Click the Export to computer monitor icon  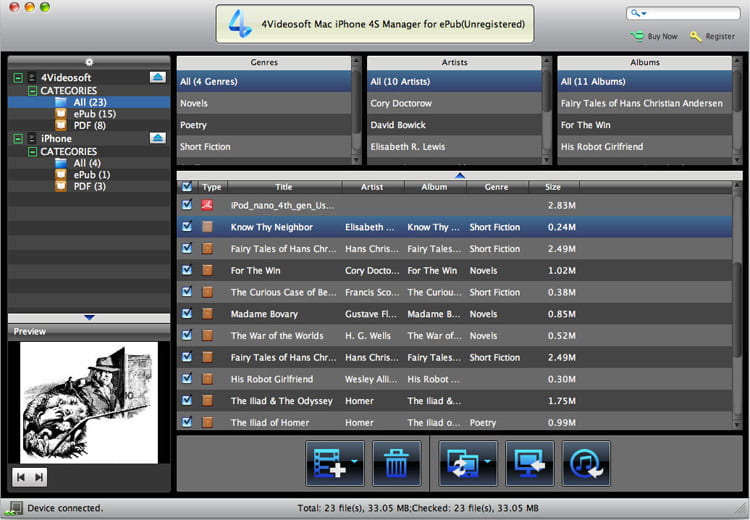[529, 463]
